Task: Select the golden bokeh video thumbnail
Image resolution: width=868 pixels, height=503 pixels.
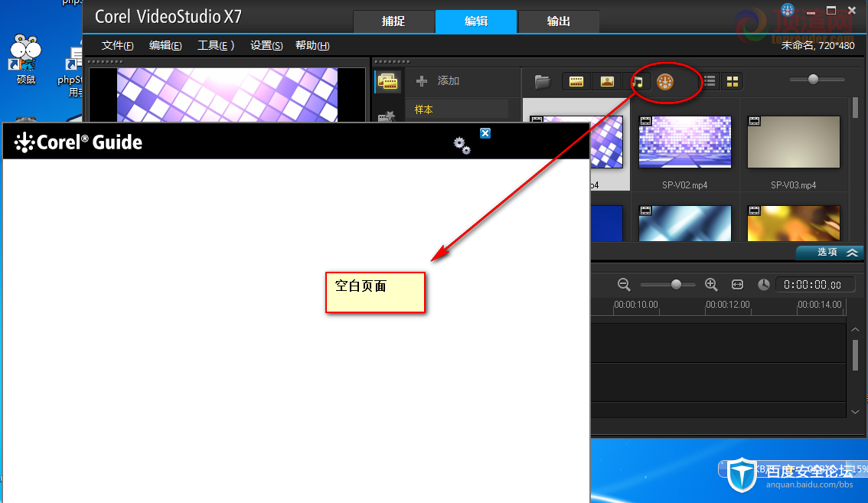Action: click(x=793, y=224)
